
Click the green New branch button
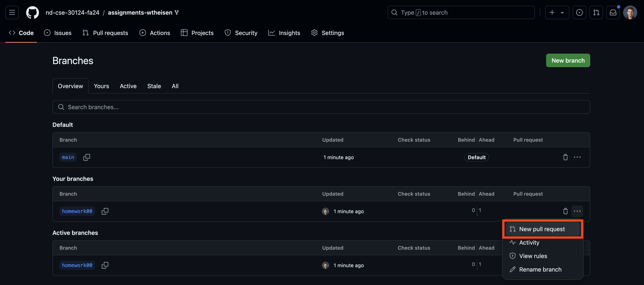568,61
